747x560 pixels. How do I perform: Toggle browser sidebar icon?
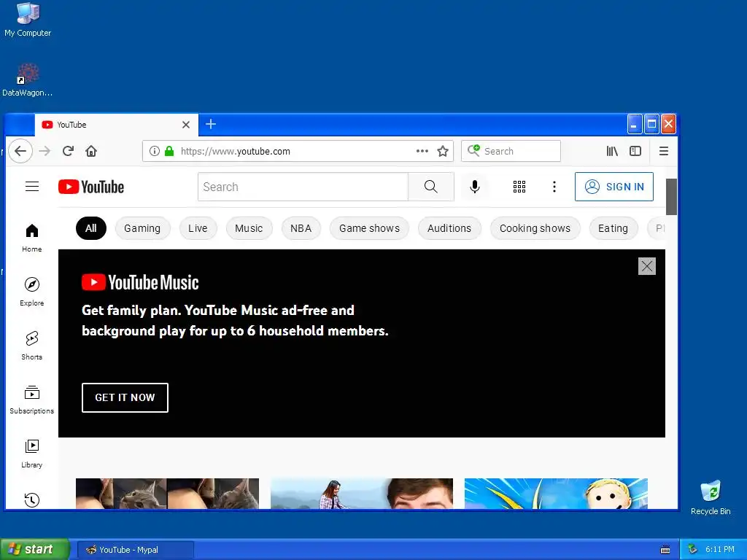point(635,151)
